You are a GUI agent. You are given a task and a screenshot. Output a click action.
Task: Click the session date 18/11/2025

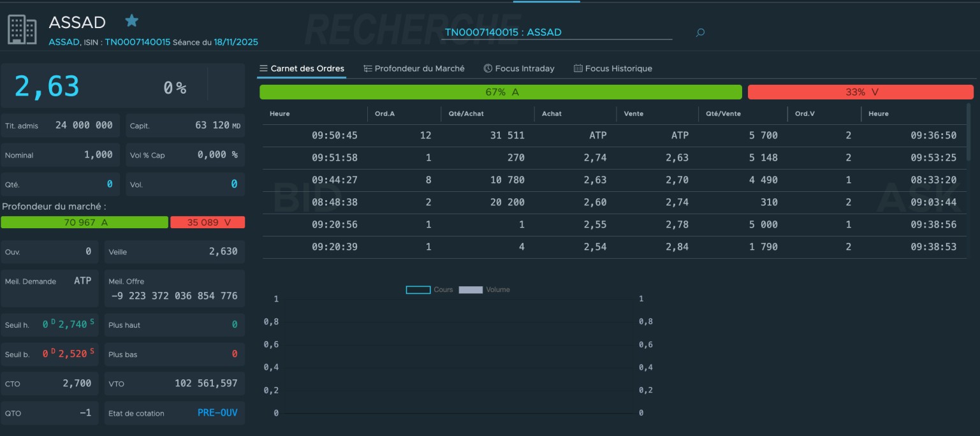[x=236, y=42]
